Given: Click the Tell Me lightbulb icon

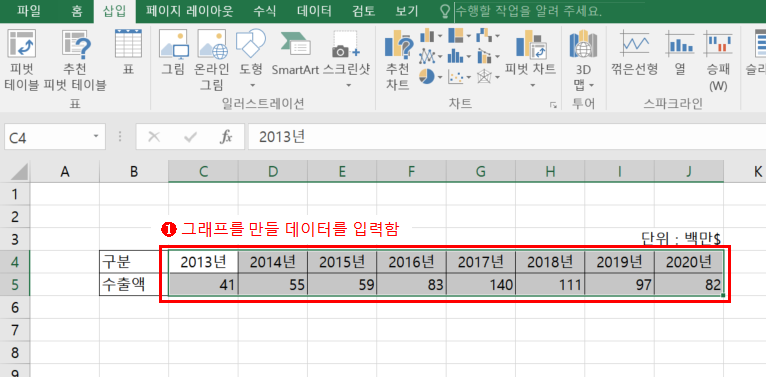Looking at the screenshot, I should click(x=445, y=11).
